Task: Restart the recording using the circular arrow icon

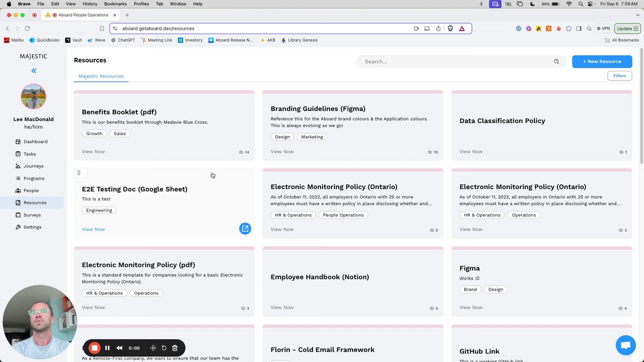Action: 164,348
